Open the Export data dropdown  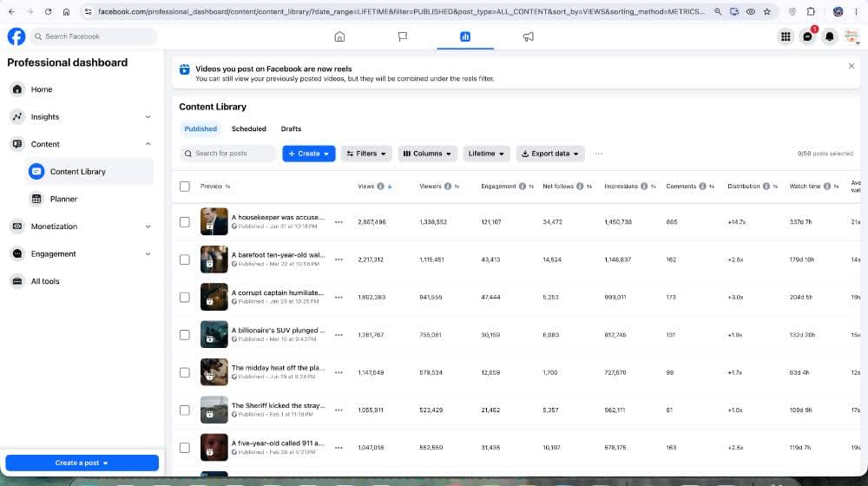click(x=549, y=154)
